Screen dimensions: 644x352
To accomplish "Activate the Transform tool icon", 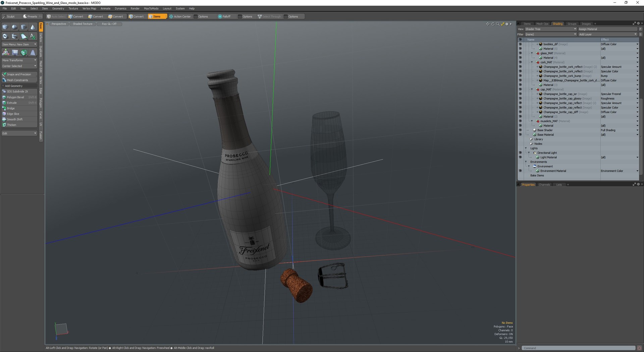I will tap(6, 52).
